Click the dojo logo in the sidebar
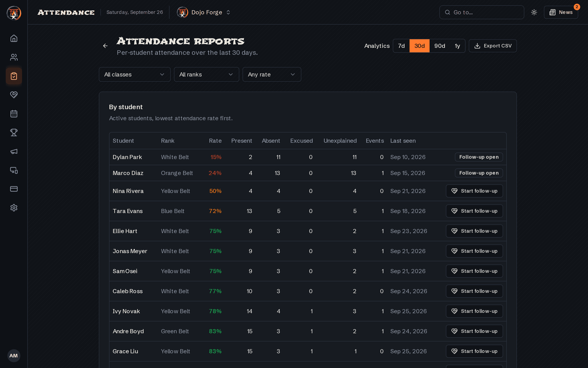 pyautogui.click(x=14, y=13)
